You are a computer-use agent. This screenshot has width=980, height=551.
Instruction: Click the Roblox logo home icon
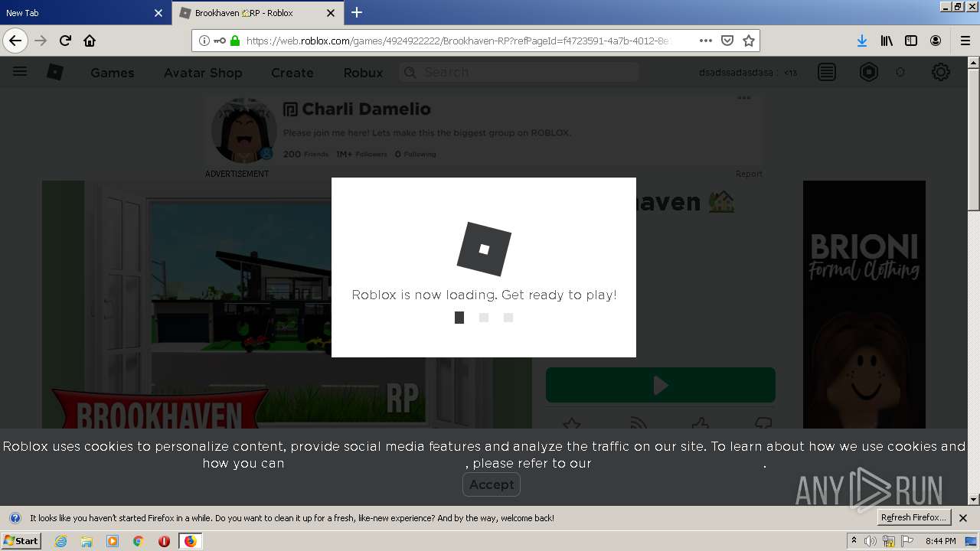(x=55, y=72)
